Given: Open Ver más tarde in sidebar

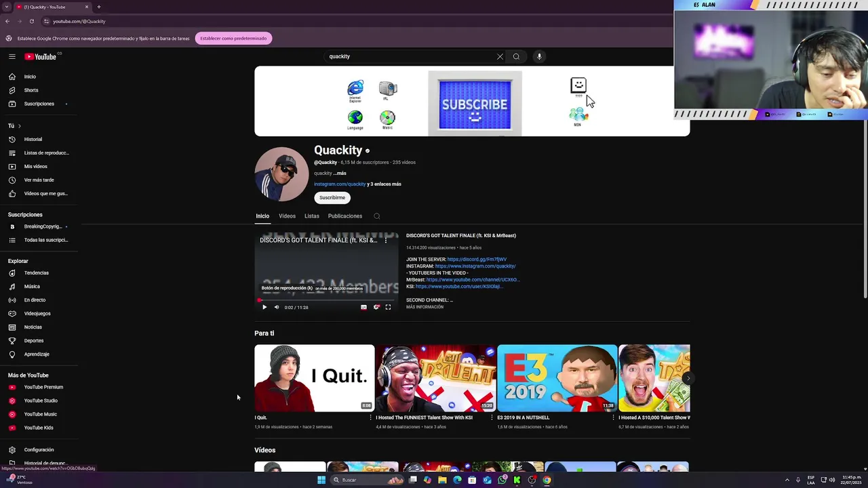Looking at the screenshot, I should tap(38, 180).
